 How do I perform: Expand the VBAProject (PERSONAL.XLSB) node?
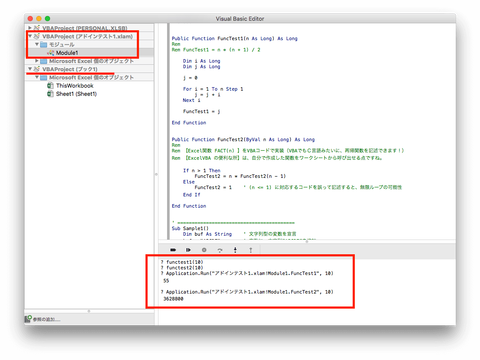(x=30, y=28)
